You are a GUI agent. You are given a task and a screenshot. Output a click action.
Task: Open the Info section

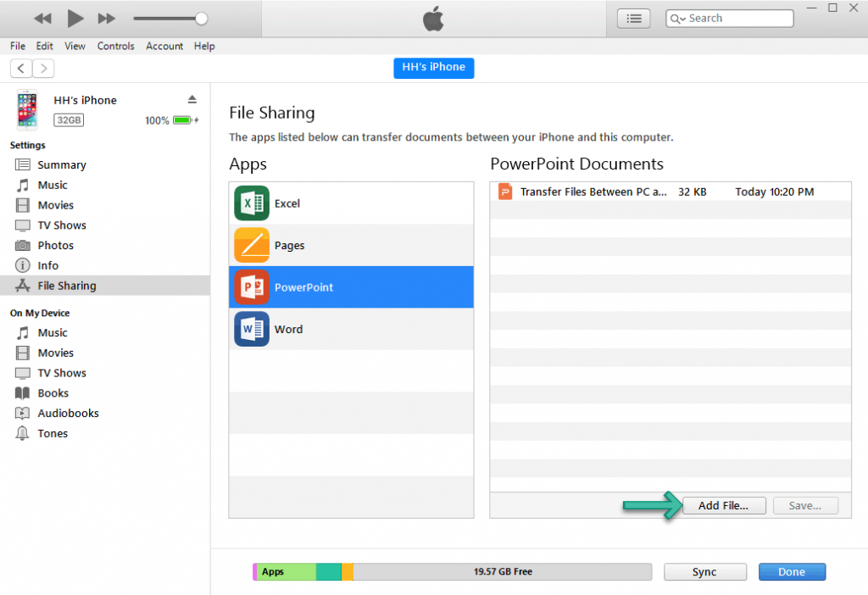tap(50, 265)
